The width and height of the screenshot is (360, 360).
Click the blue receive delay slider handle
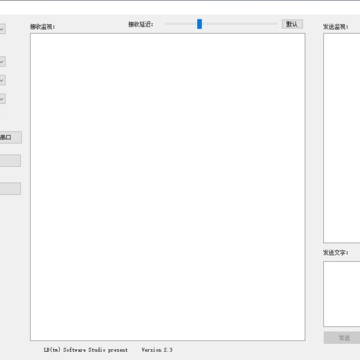199,24
